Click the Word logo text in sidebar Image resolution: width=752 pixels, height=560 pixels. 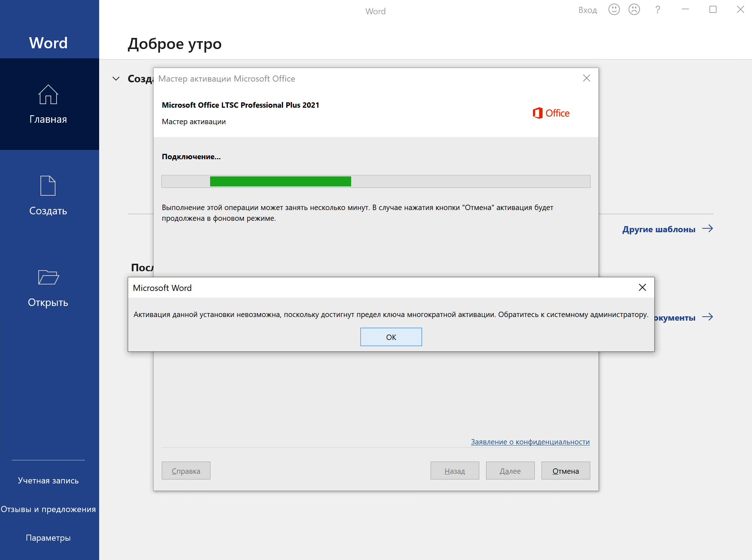48,43
